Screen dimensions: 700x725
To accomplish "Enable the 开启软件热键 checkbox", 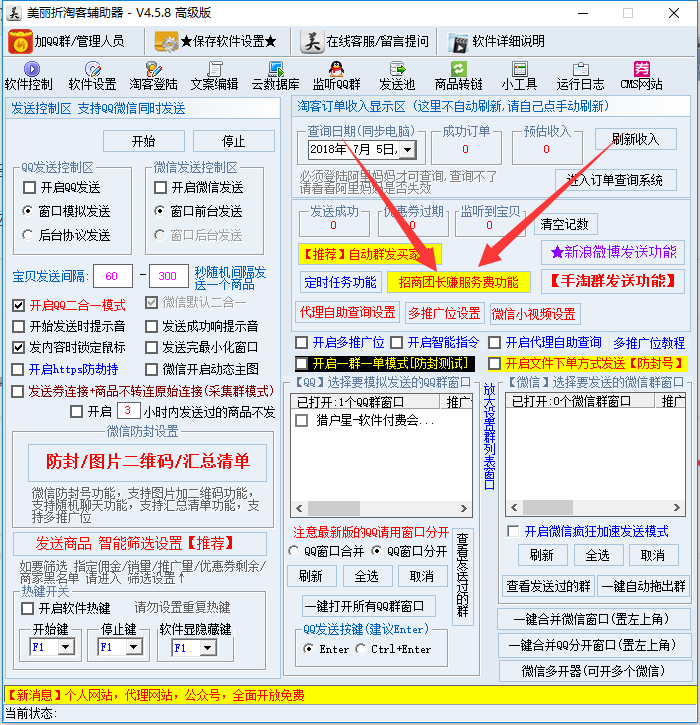I will (x=28, y=608).
